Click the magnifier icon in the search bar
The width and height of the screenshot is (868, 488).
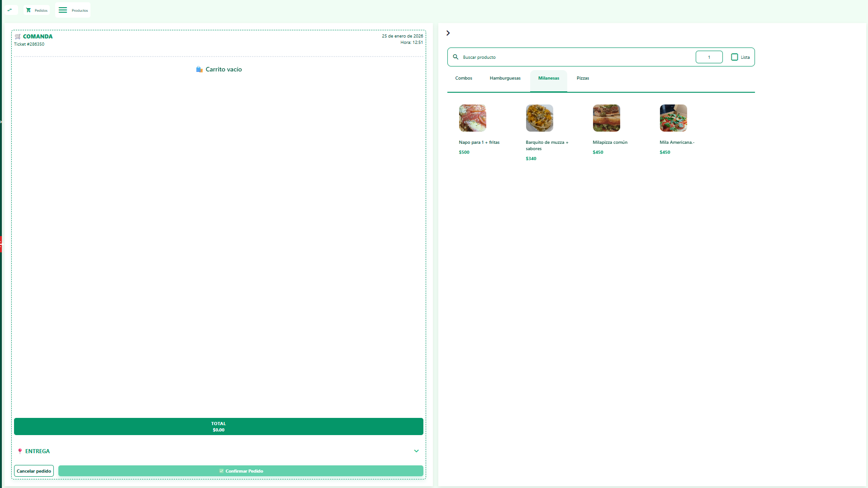(456, 57)
